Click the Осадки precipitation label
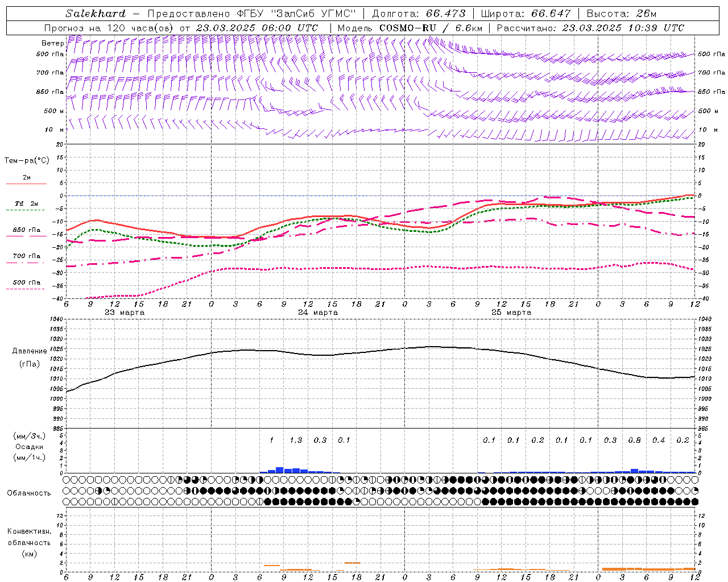This screenshot has width=728, height=582. point(29,447)
